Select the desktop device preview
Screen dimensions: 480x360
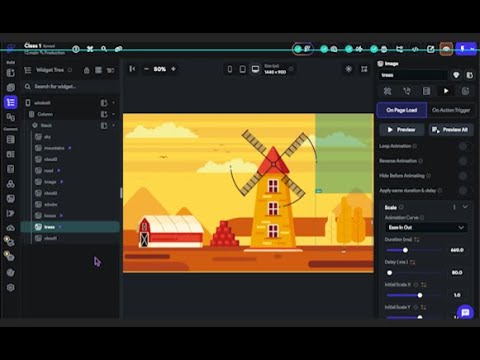click(x=255, y=69)
